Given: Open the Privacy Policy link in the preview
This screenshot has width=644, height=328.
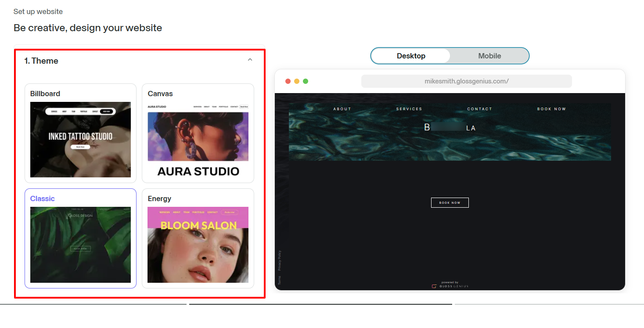Looking at the screenshot, I should [x=280, y=259].
